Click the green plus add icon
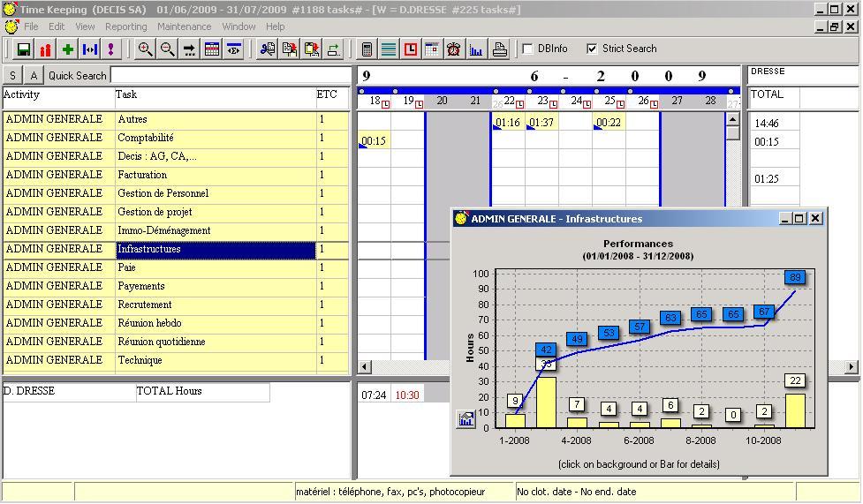The height and width of the screenshot is (504, 863). point(68,49)
